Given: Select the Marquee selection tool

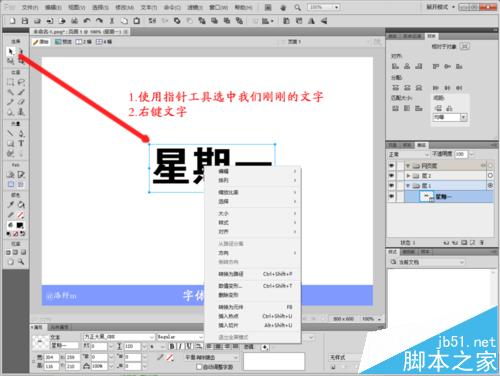Looking at the screenshot, I should 10,82.
